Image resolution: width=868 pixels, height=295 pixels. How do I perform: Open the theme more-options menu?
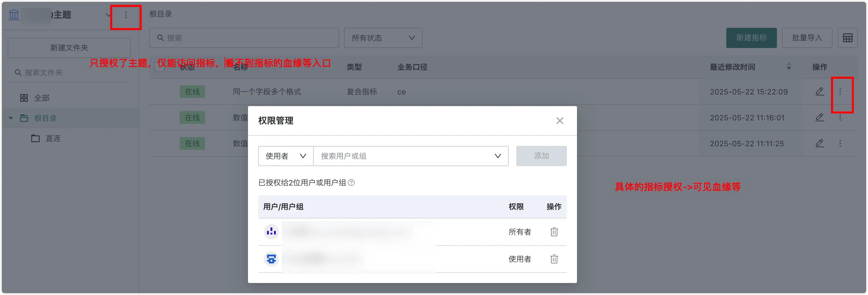126,15
